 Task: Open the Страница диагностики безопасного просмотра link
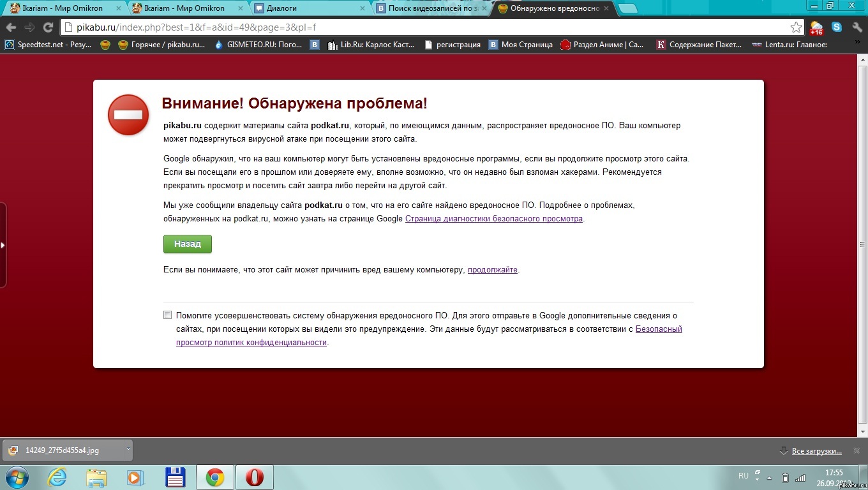[x=494, y=218]
